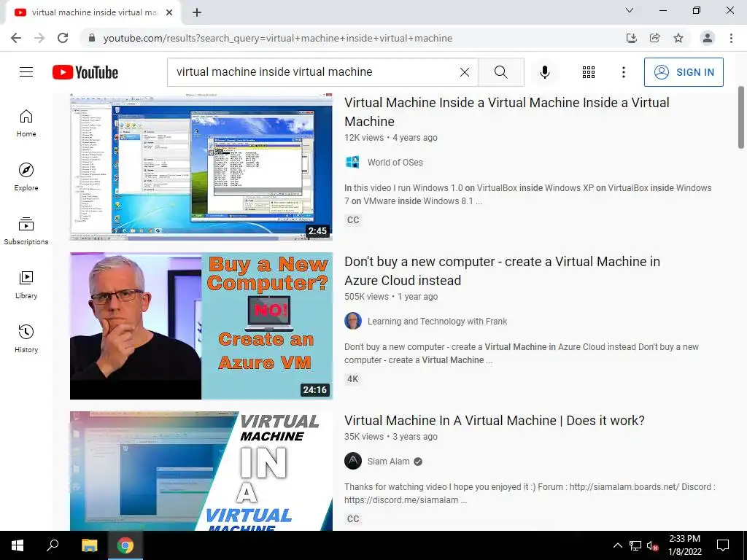Open the YouTube apps grid icon
Viewport: 747px width, 560px height.
point(589,72)
